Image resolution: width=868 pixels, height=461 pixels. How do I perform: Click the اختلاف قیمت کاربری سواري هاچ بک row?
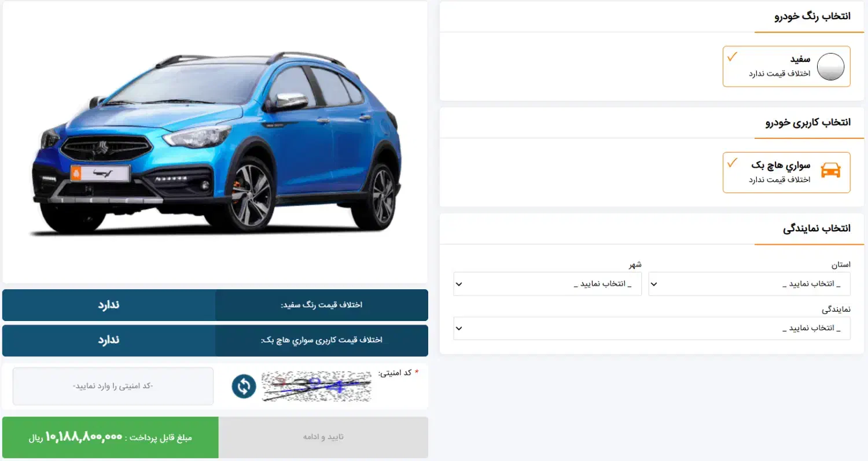(215, 340)
